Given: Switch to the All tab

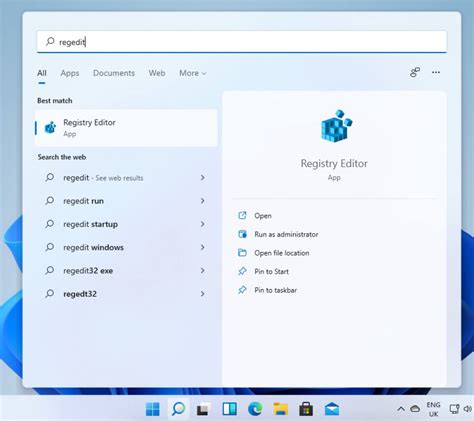Looking at the screenshot, I should tap(42, 73).
